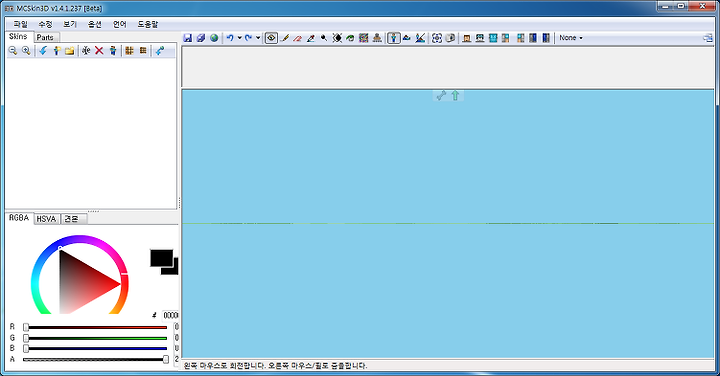Screen dimensions: 720x376
Task: Open the None dropdown in toolbar
Action: [x=571, y=38]
